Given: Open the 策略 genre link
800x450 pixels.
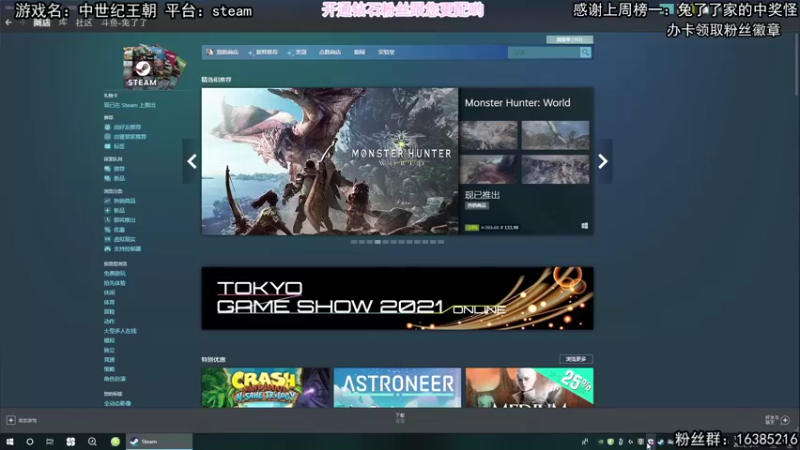Looking at the screenshot, I should click(109, 369).
